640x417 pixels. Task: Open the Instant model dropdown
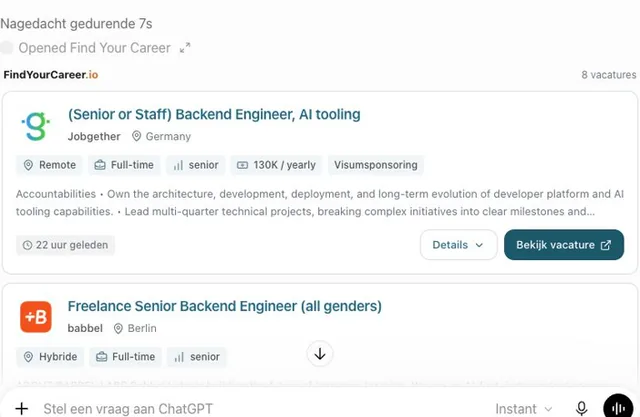524,408
